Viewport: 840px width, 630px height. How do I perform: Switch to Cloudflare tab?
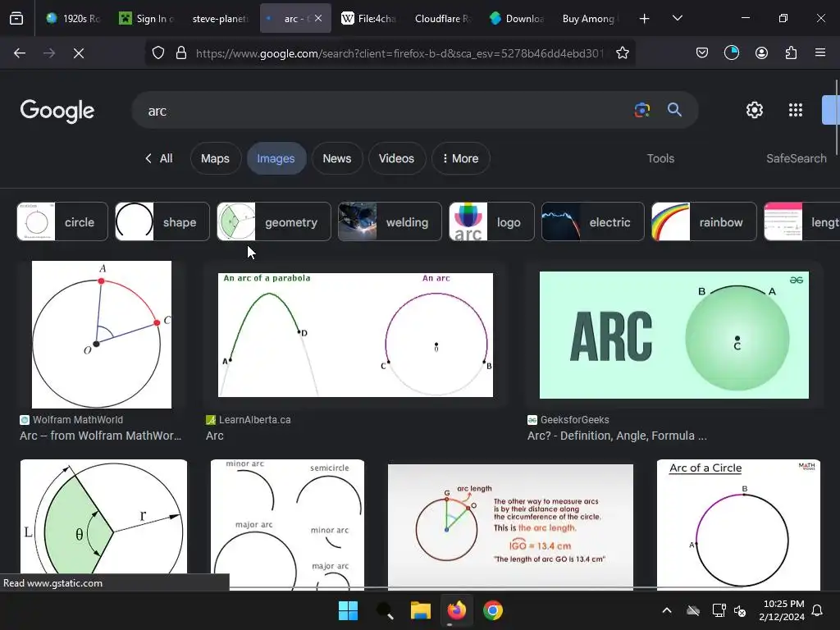[x=442, y=18]
